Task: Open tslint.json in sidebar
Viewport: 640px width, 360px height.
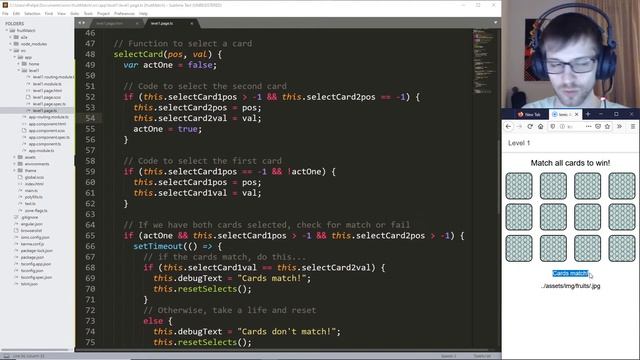Action: pyautogui.click(x=29, y=284)
